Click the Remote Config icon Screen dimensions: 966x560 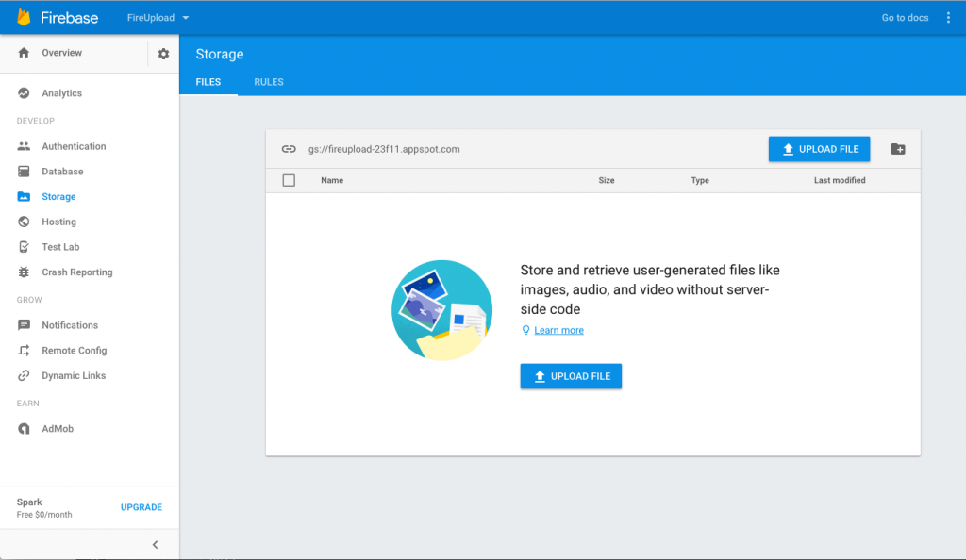coord(24,350)
